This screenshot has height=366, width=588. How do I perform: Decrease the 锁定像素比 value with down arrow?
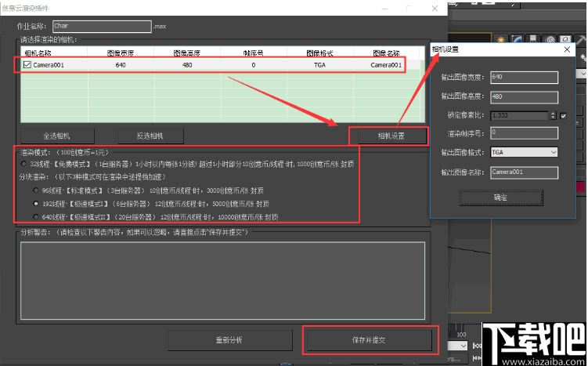(553, 118)
